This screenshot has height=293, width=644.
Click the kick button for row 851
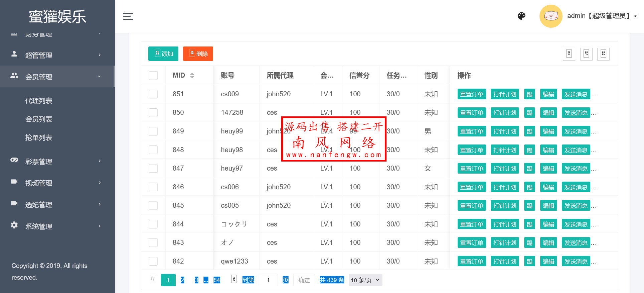click(529, 94)
